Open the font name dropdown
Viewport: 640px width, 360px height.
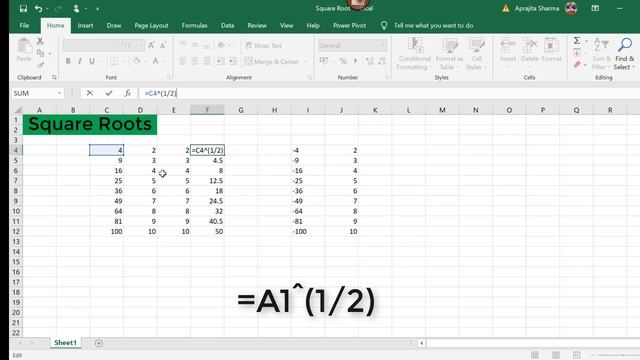click(x=118, y=45)
